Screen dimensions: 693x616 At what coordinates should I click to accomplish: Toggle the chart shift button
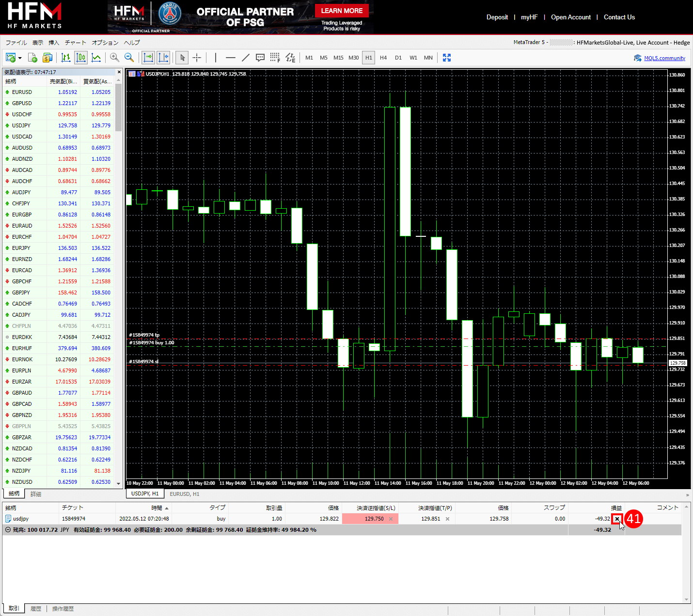(x=163, y=58)
